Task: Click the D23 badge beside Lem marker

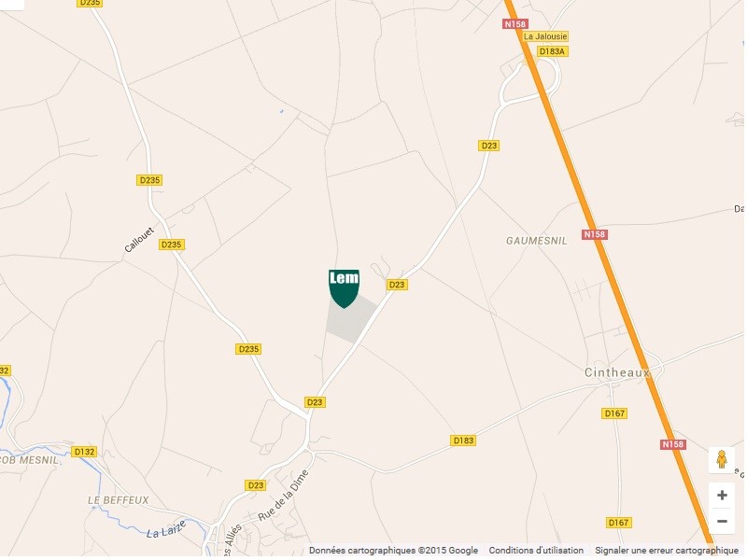Action: tap(397, 286)
